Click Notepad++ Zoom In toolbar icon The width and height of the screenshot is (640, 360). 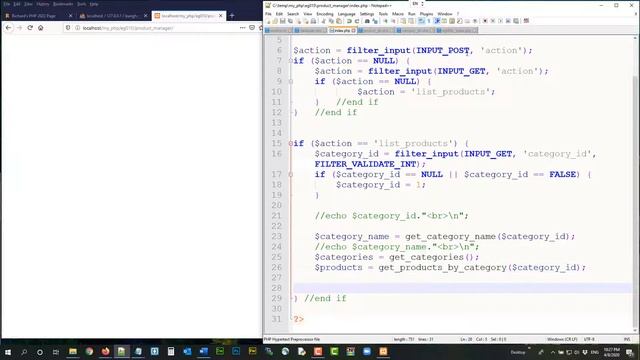click(386, 21)
